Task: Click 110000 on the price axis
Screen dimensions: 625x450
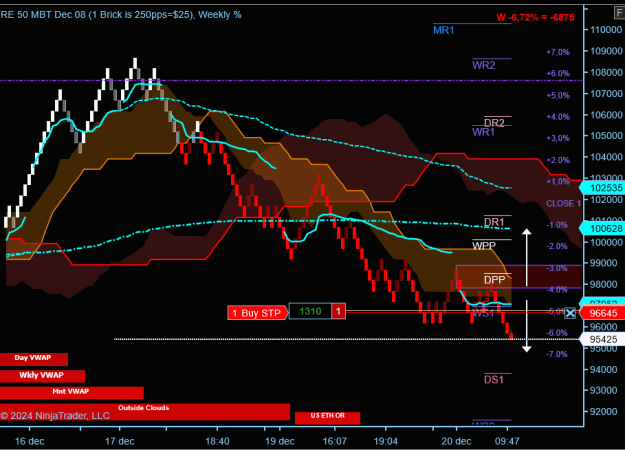Action: [605, 30]
